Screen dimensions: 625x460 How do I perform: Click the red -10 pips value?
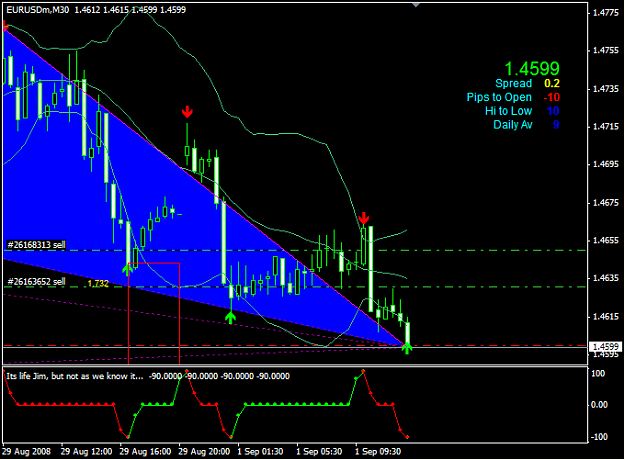coord(552,97)
